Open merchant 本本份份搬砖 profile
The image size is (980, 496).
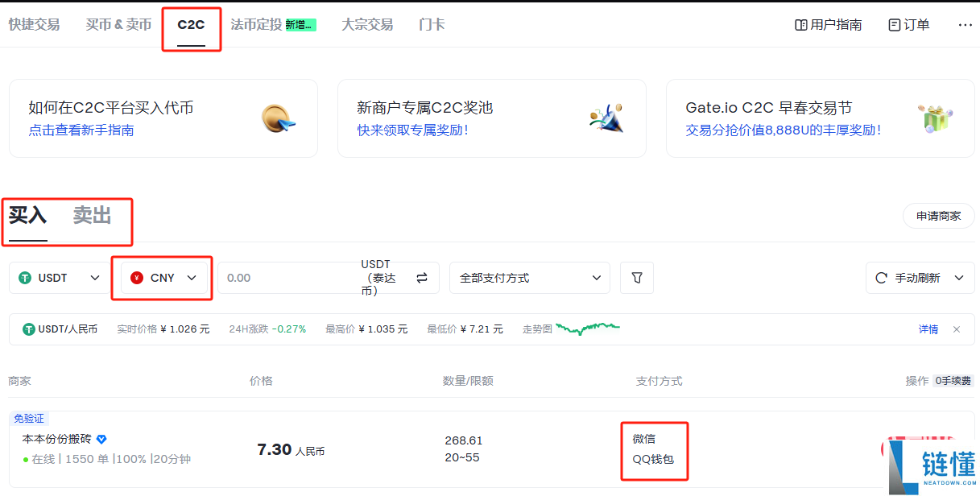tap(57, 439)
